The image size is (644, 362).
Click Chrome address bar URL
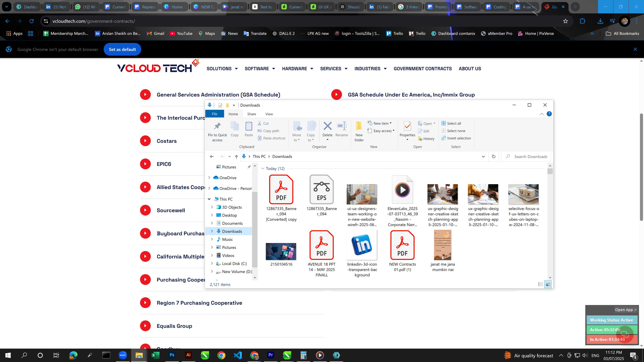(94, 21)
